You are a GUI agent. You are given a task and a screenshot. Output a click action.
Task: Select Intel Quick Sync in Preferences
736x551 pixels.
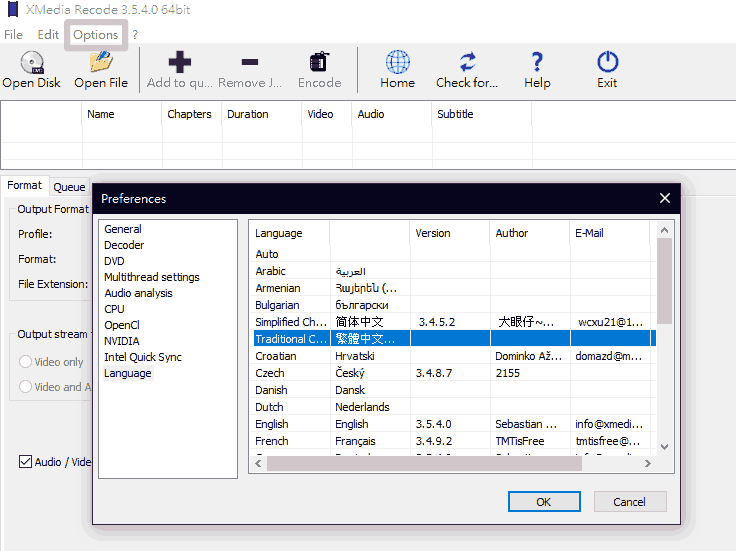click(x=143, y=357)
